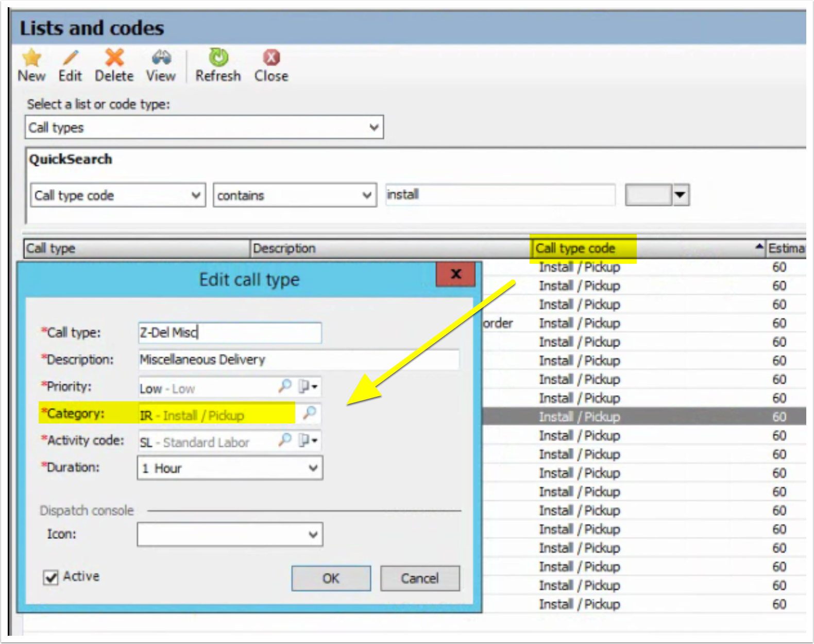
Task: Click the Refresh toolbar icon
Action: pos(218,57)
